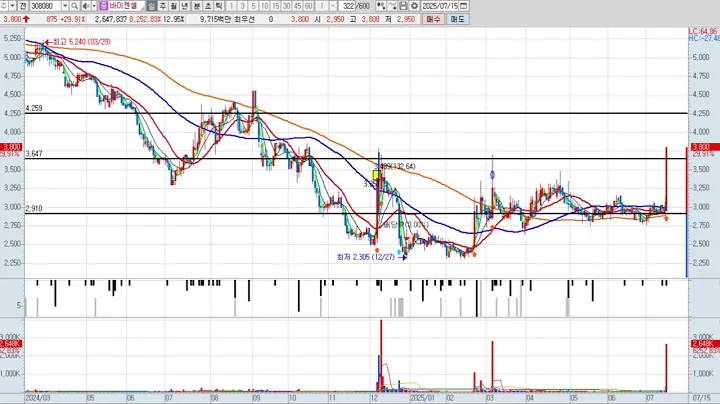Open the leftmost toolbar dropdown arrow
This screenshot has width=720, height=404.
click(x=12, y=6)
